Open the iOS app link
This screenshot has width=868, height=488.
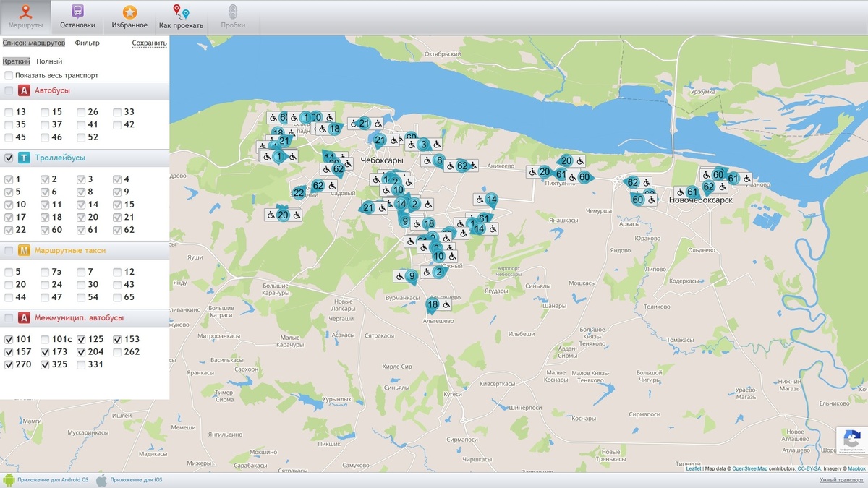[x=137, y=480]
